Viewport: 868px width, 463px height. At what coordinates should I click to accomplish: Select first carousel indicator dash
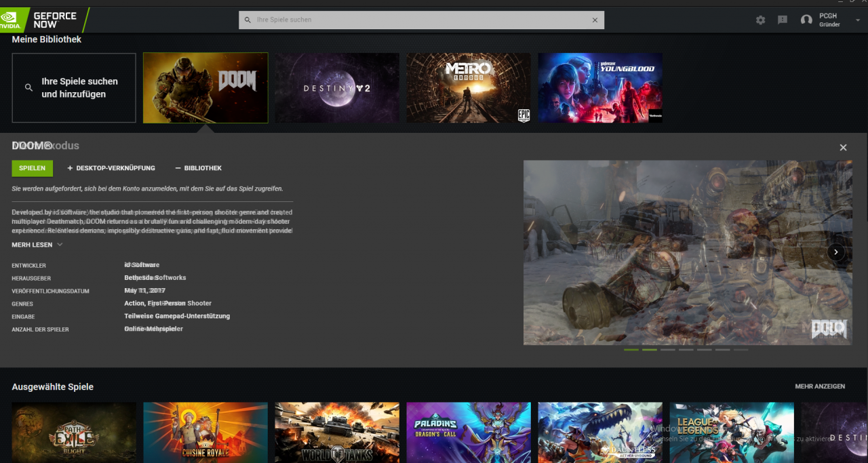click(x=631, y=350)
